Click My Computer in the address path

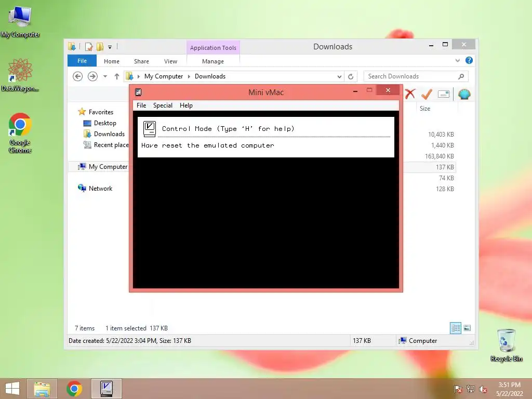[164, 76]
